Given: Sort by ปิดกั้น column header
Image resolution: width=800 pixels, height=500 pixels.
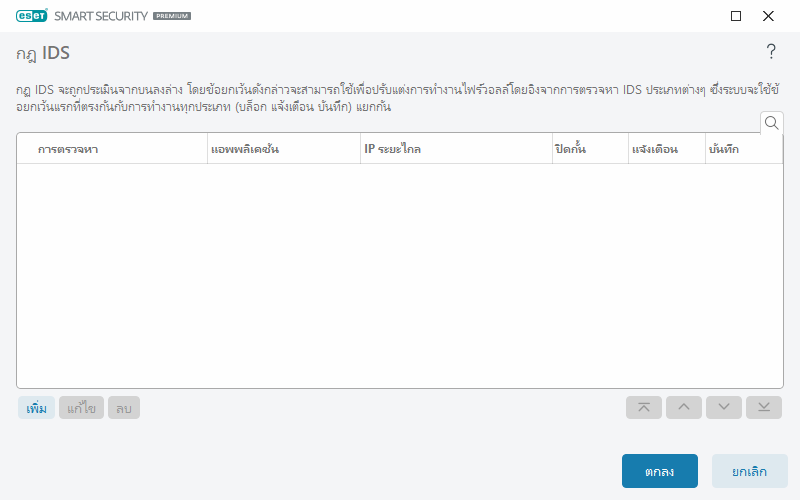Looking at the screenshot, I should (x=590, y=149).
